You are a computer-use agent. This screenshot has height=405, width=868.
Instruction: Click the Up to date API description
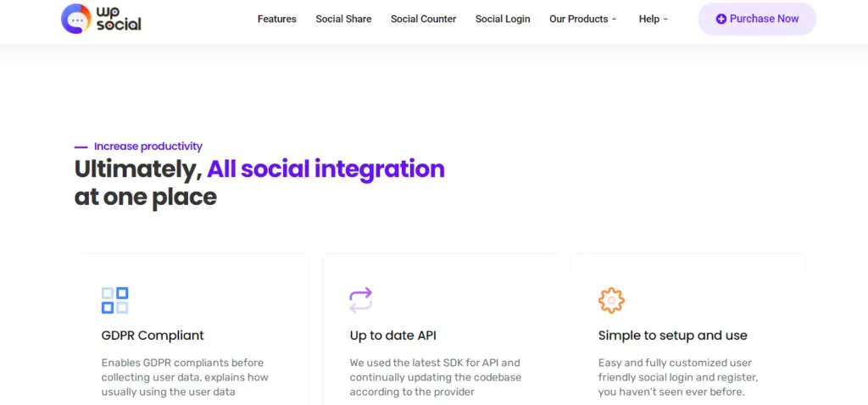pos(436,377)
